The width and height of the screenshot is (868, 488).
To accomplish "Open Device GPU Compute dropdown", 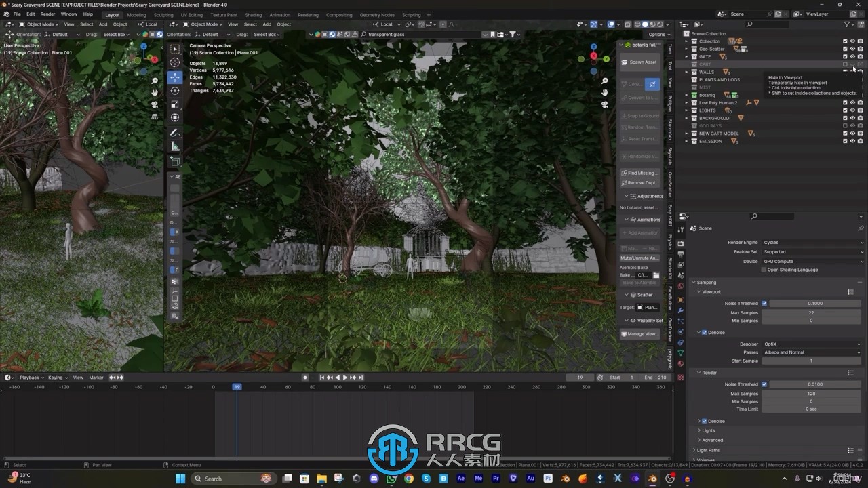I will pos(813,262).
